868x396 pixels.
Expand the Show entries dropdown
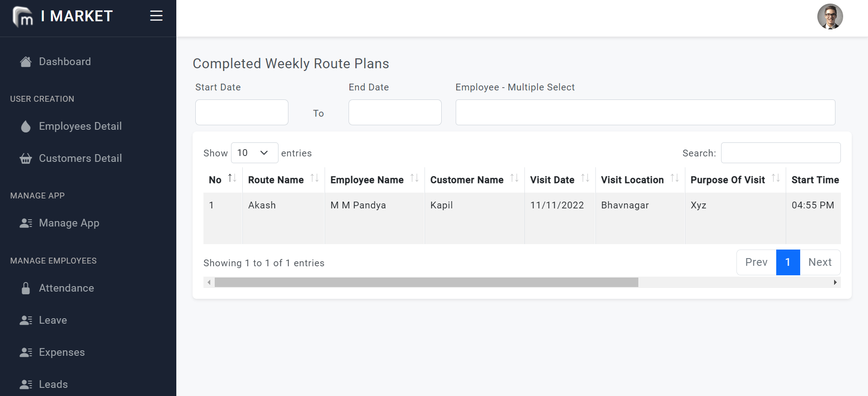coord(254,153)
